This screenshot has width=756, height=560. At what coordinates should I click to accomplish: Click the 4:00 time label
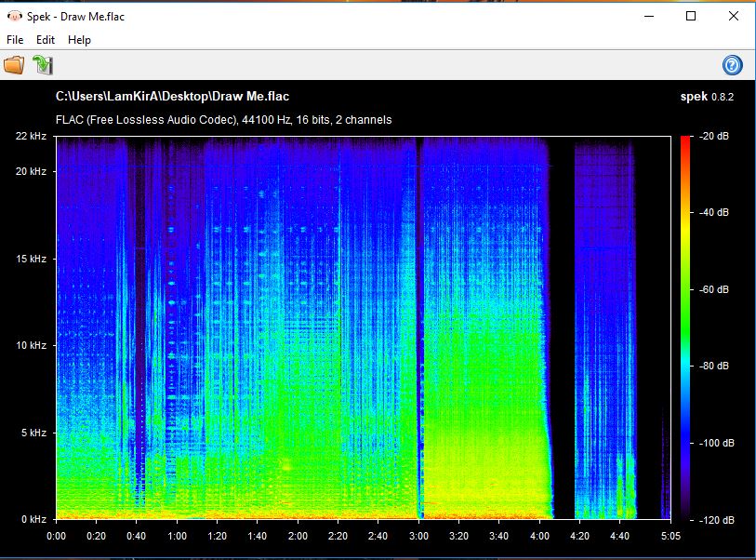[539, 536]
